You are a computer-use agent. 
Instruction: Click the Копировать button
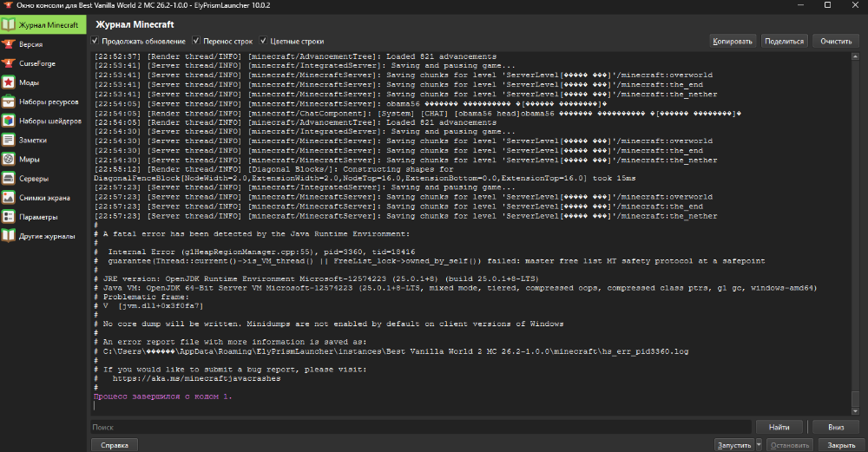tap(733, 41)
